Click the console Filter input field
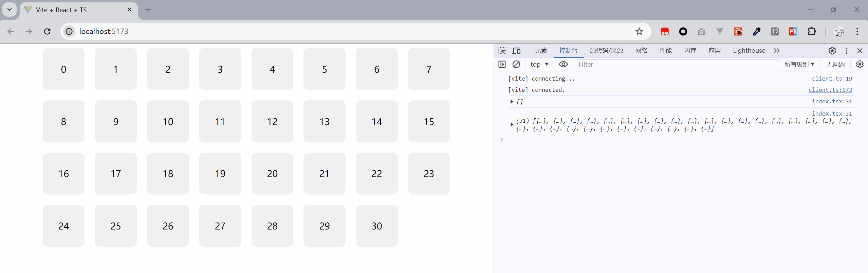Image resolution: width=868 pixels, height=273 pixels. [678, 64]
